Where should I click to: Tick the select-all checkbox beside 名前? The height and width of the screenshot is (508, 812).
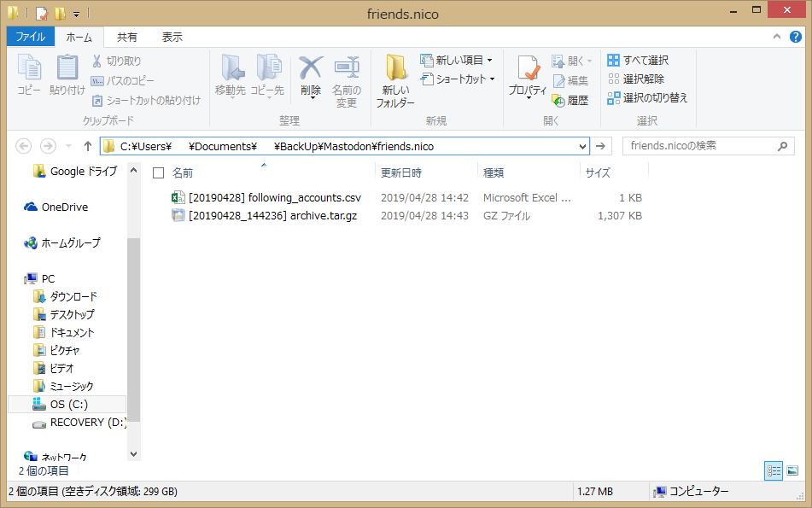(x=159, y=173)
